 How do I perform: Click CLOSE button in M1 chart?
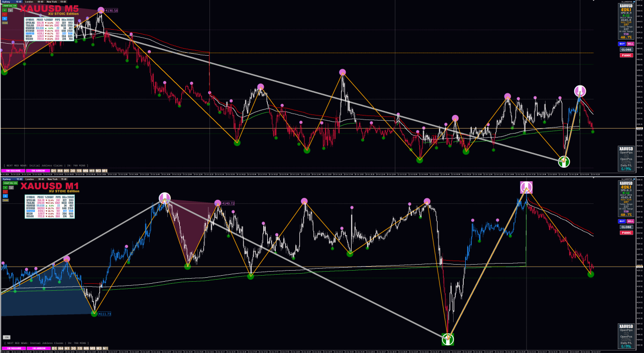pos(626,227)
